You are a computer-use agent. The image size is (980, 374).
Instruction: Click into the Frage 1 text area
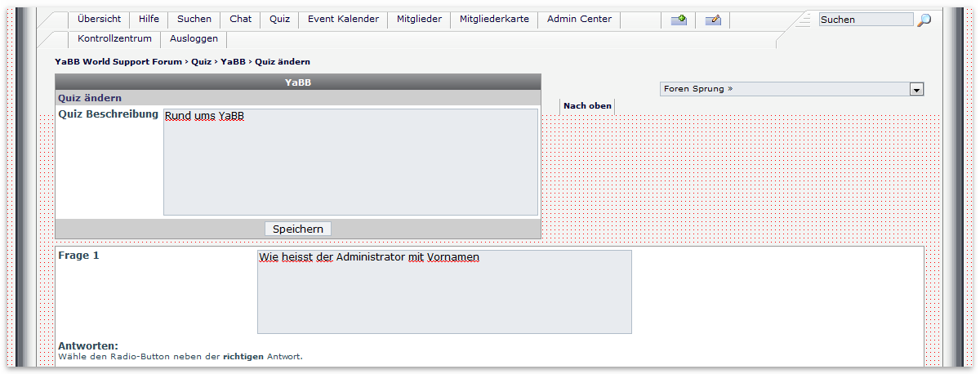coord(444,292)
